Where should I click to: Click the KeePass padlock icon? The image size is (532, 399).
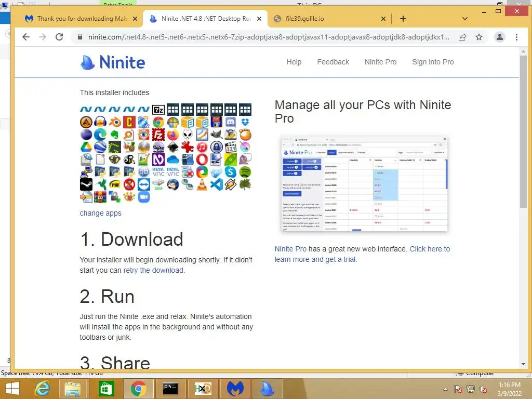216,147
